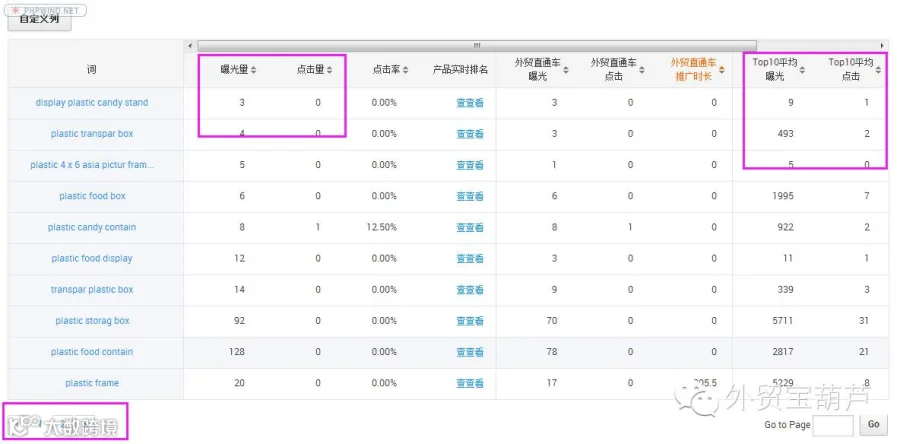Sort by 外贸直通车曝光 column arrows
The image size is (900, 444).
point(566,70)
